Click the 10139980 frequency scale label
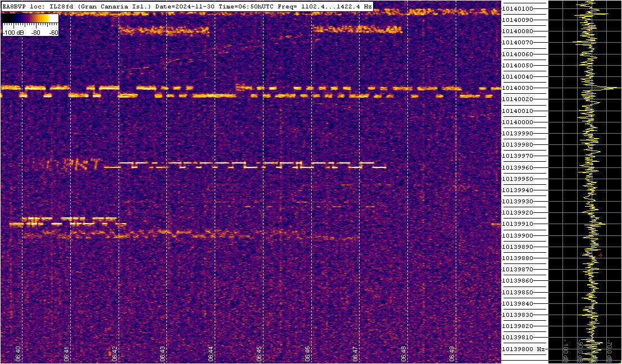Image resolution: width=622 pixels, height=364 pixels. coord(517,145)
